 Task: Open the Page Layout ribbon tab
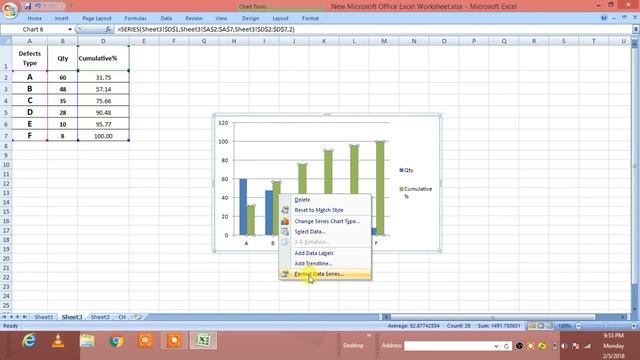click(97, 18)
